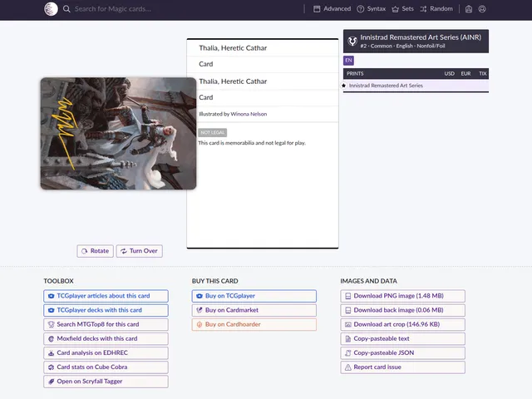Open Advanced search
This screenshot has width=532, height=399.
coord(332,9)
